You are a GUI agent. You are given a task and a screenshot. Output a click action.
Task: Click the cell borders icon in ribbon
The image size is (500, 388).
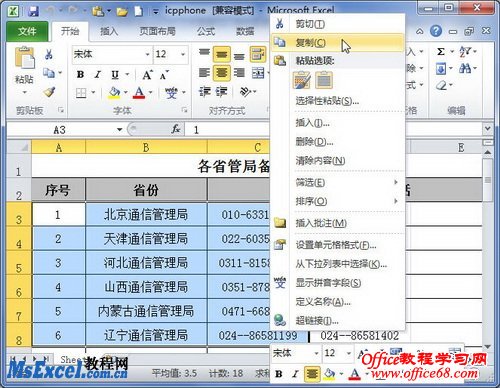[x=81, y=93]
